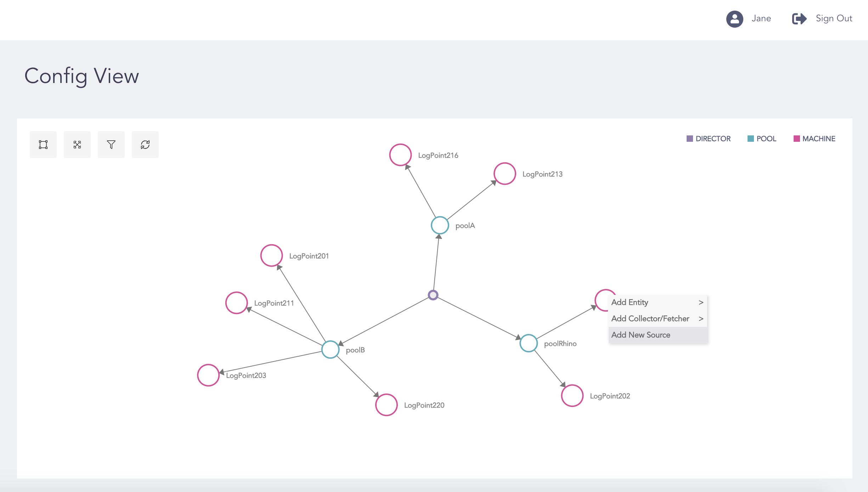Toggle the POOL legend item
The height and width of the screenshot is (492, 868).
pos(762,139)
